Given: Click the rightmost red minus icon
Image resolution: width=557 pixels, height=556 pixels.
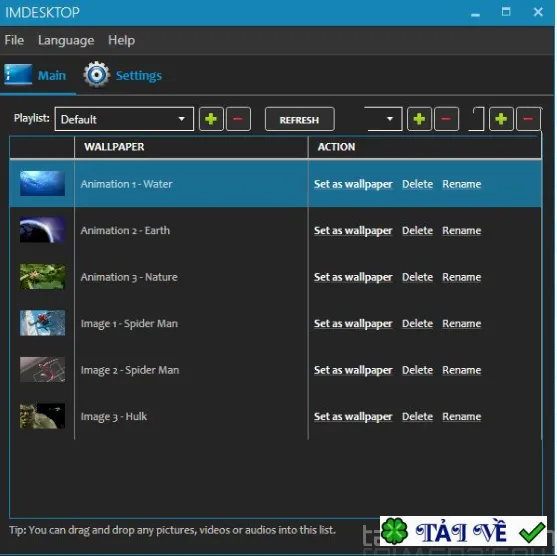Looking at the screenshot, I should tap(528, 119).
